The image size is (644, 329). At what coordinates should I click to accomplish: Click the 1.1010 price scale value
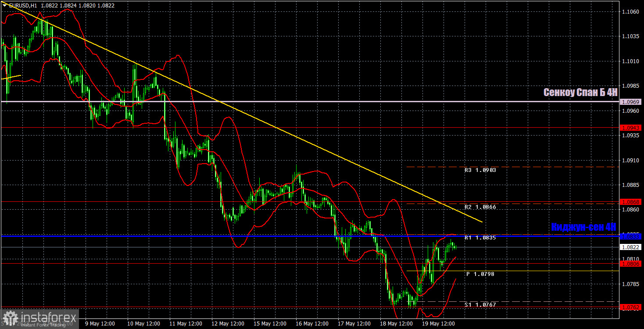pos(630,61)
